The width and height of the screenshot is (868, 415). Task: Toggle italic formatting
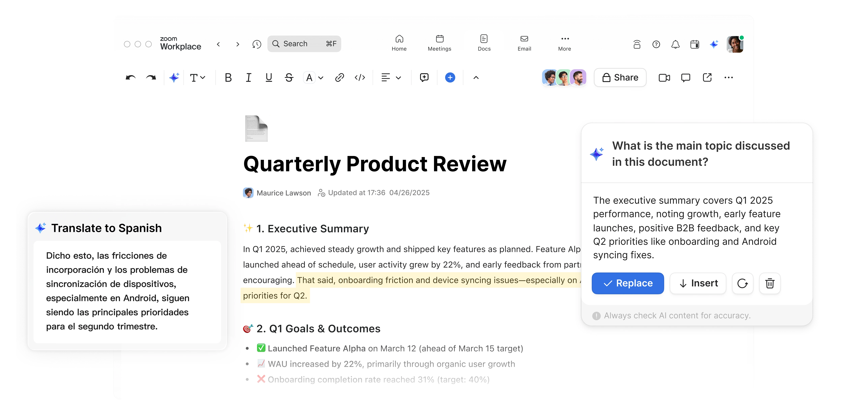pyautogui.click(x=248, y=77)
